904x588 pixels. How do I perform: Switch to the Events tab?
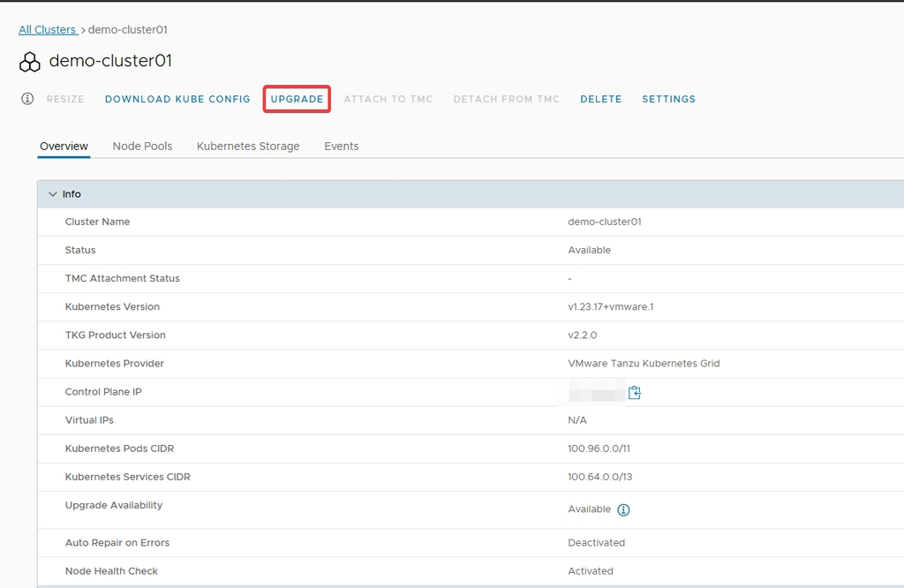coord(341,147)
